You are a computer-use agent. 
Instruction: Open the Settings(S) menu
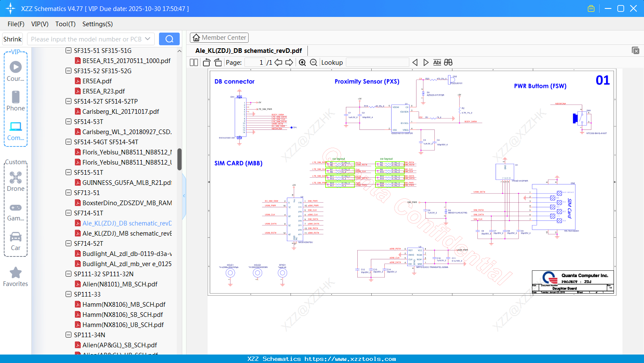click(97, 24)
